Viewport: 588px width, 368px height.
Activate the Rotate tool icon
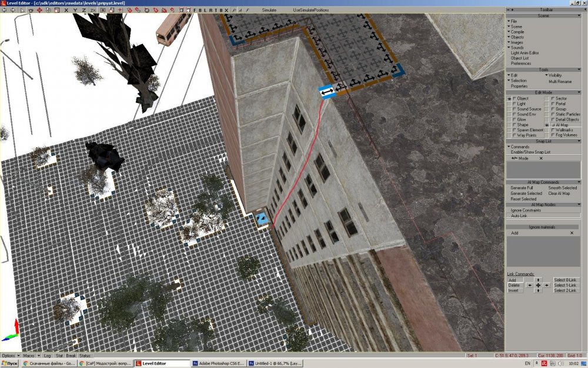point(48,10)
